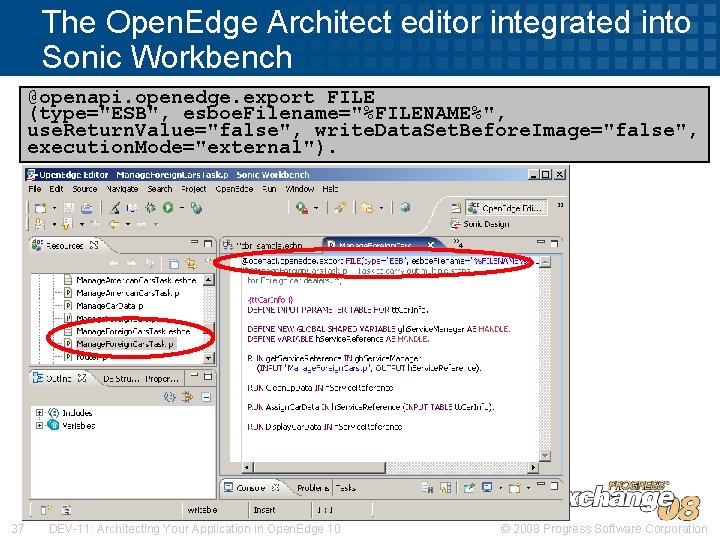Show more perspectives via » chevron
Viewport: 720px width, 540px height.
tap(560, 205)
